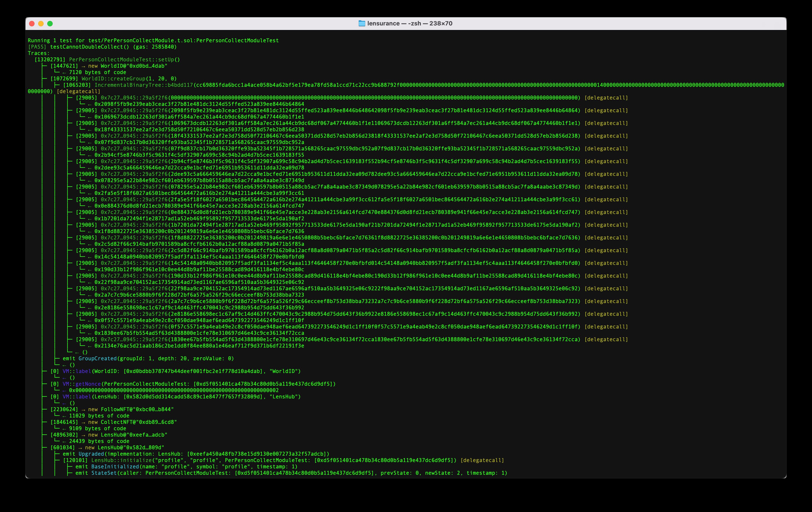This screenshot has height=512, width=812.
Task: Minimize the terminal with the yellow button
Action: click(41, 23)
